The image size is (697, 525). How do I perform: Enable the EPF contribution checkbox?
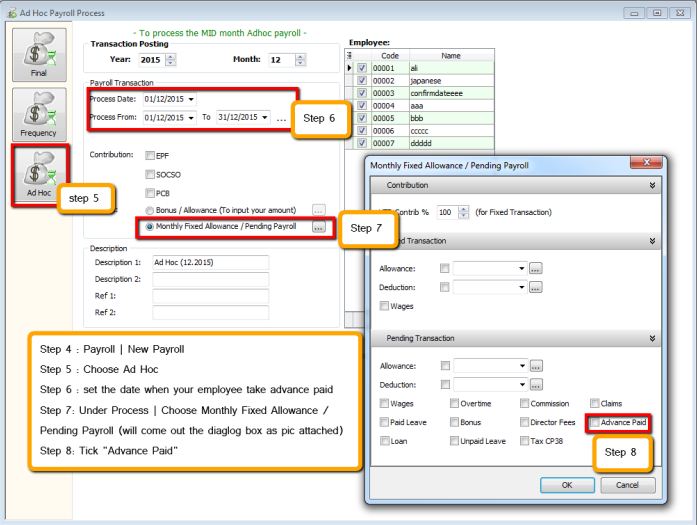point(150,156)
